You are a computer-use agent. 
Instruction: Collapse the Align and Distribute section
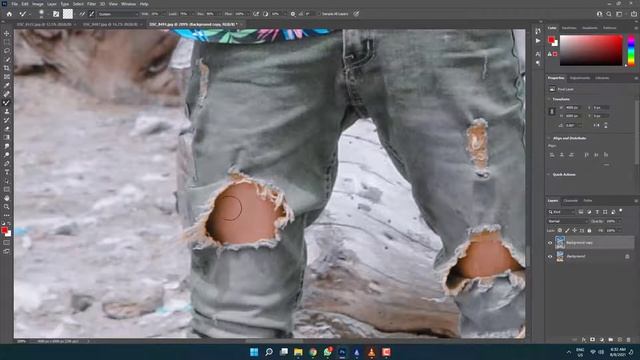point(549,138)
